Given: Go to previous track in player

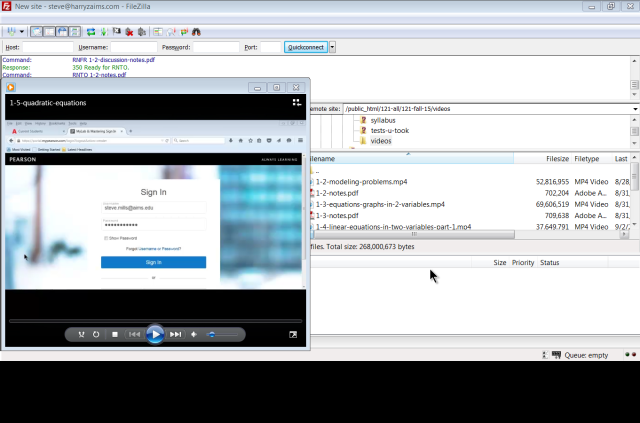Looking at the screenshot, I should pos(135,334).
